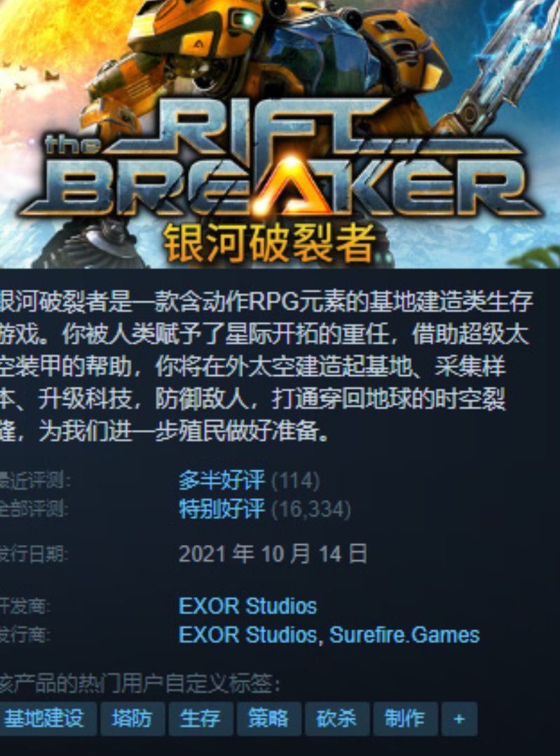Open publisher Surefire.Games link
This screenshot has height=756, width=560.
tap(404, 635)
